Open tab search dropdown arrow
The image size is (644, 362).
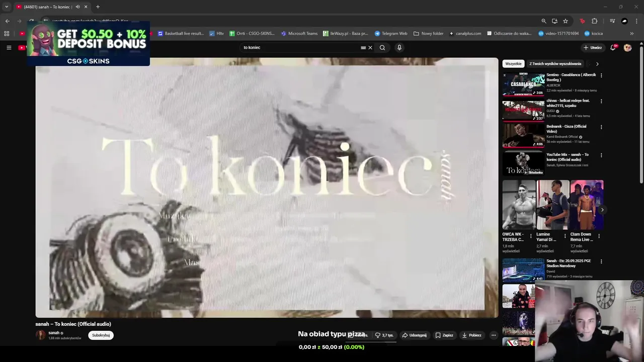[7, 7]
